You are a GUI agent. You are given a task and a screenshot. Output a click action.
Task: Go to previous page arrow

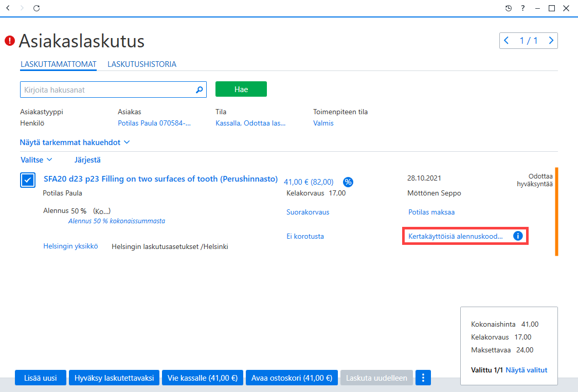coord(507,41)
